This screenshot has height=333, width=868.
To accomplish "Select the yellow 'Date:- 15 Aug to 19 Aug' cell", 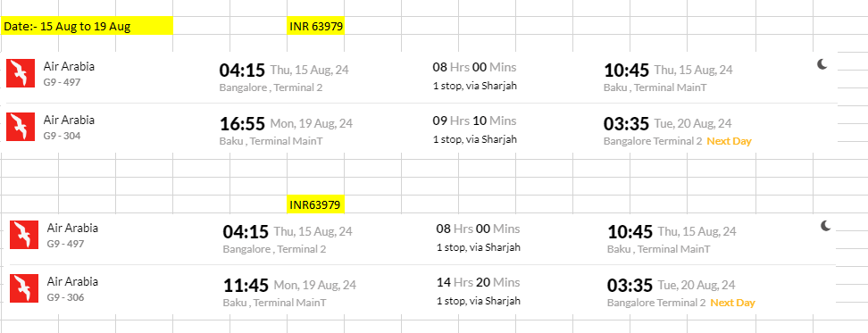I will [87, 26].
